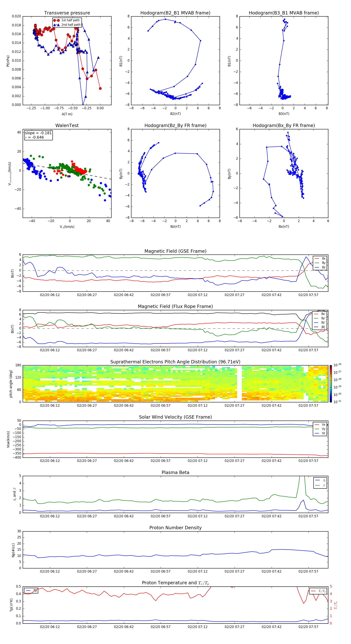Screen dimensions: 351x644
Task: Click the 'Vz' legend entry in velocity panel
Action: (x=320, y=433)
